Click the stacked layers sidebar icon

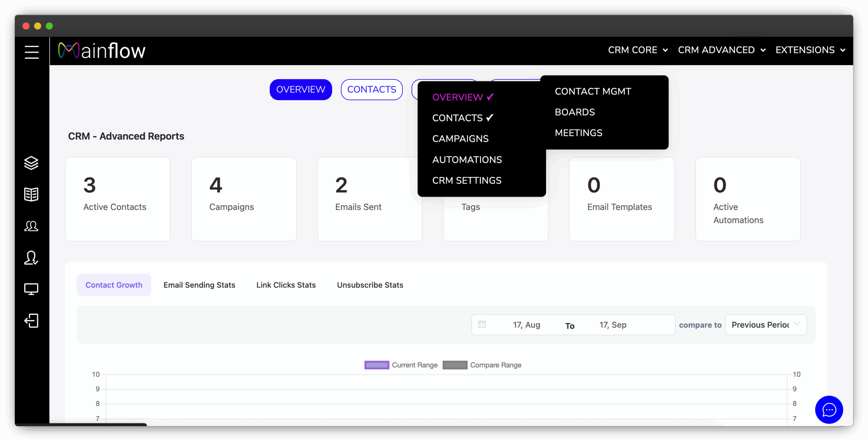point(31,163)
